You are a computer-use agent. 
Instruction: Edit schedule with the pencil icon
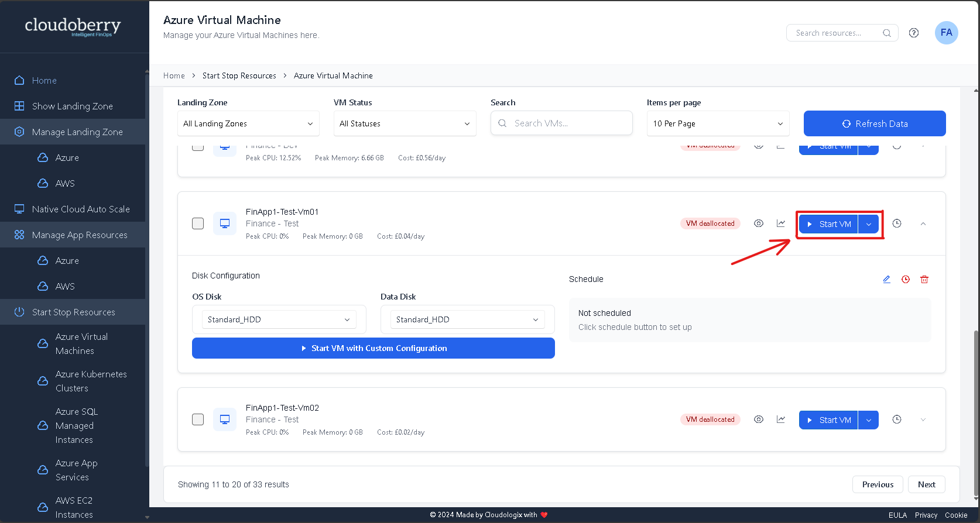(886, 280)
